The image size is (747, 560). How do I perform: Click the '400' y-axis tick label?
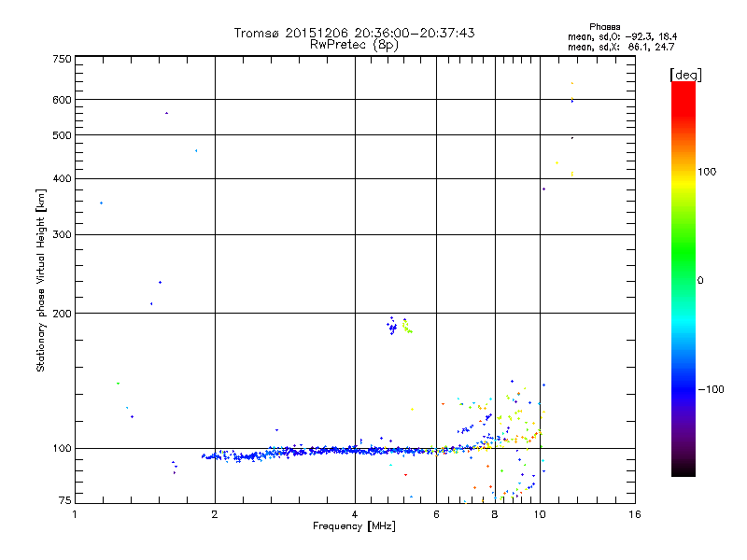[x=62, y=178]
